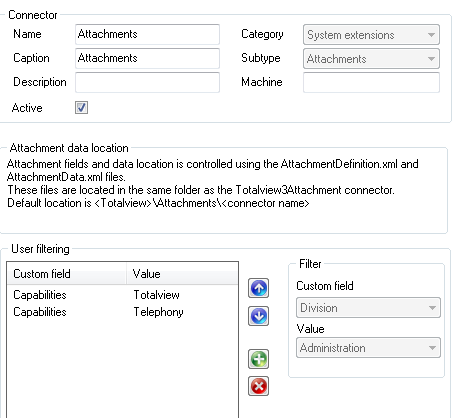The width and height of the screenshot is (462, 418).
Task: Expand the Value Administration dropdown
Action: (368, 348)
